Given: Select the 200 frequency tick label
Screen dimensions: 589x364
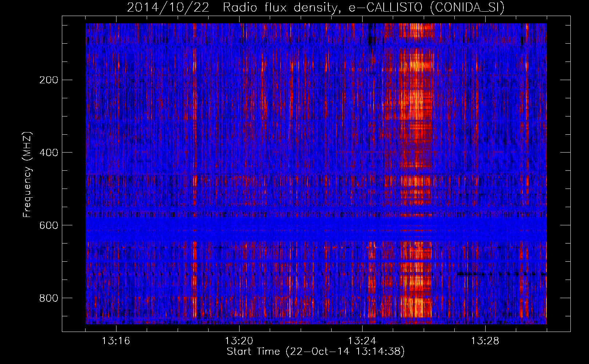Looking at the screenshot, I should (x=49, y=80).
